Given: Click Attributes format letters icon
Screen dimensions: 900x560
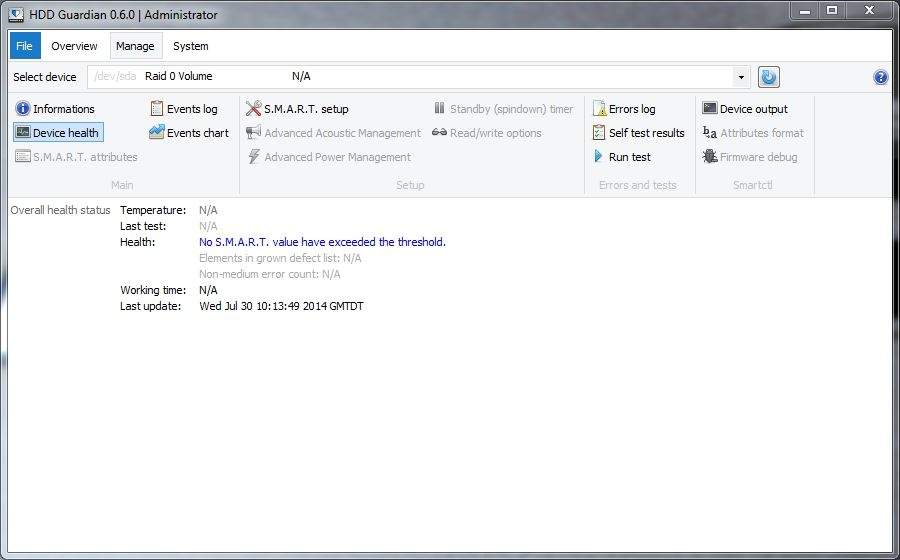Looking at the screenshot, I should [710, 133].
